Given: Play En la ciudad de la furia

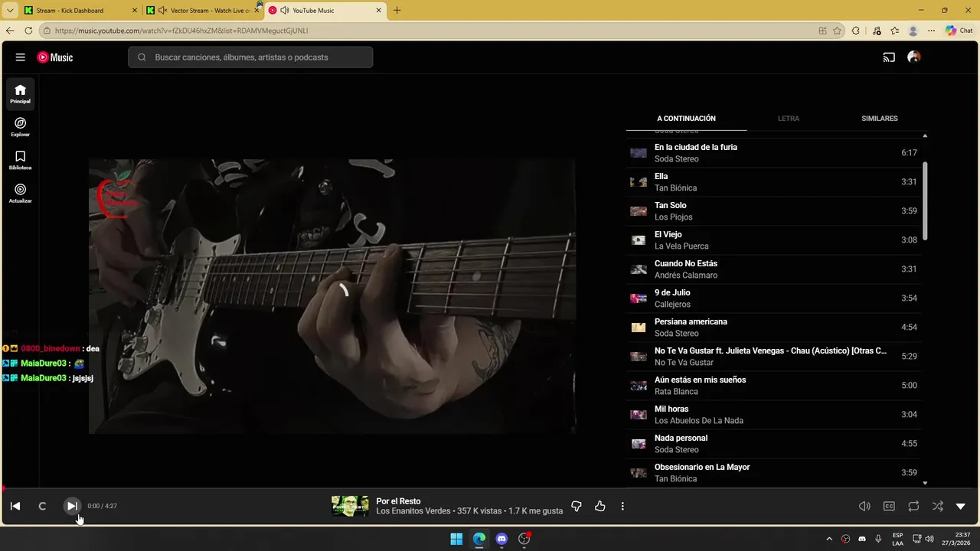Looking at the screenshot, I should (x=773, y=153).
